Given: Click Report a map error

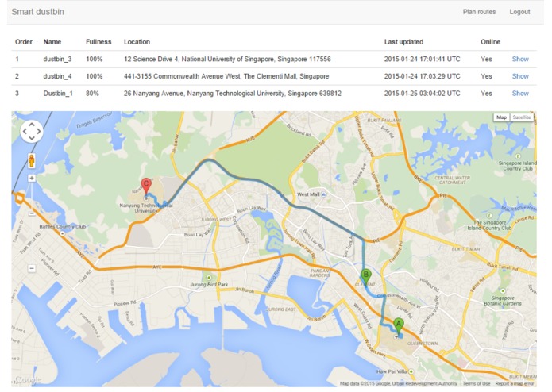Looking at the screenshot, I should tap(515, 383).
